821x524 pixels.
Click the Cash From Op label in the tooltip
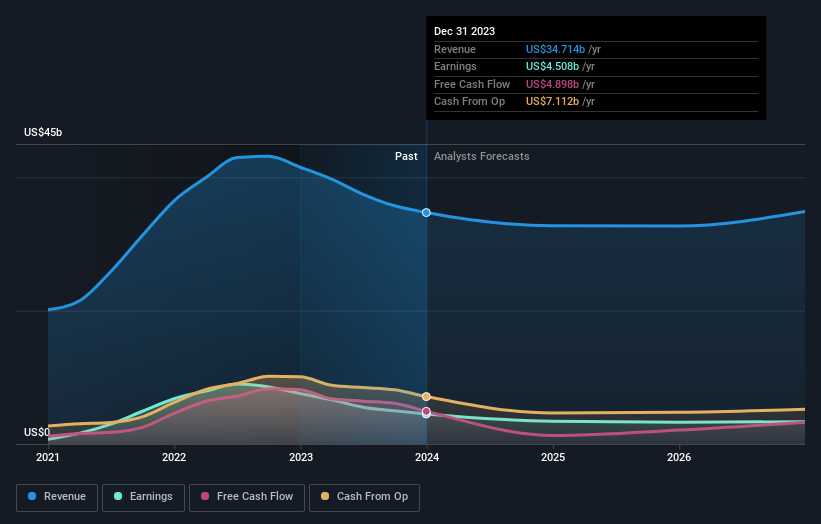470,102
